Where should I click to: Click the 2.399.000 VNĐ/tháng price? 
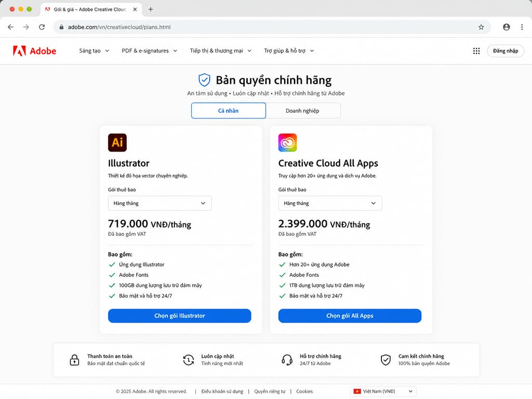pos(324,224)
